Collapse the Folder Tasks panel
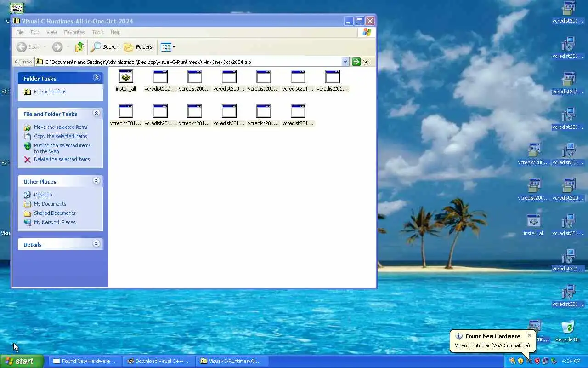This screenshot has height=368, width=588. (x=96, y=78)
